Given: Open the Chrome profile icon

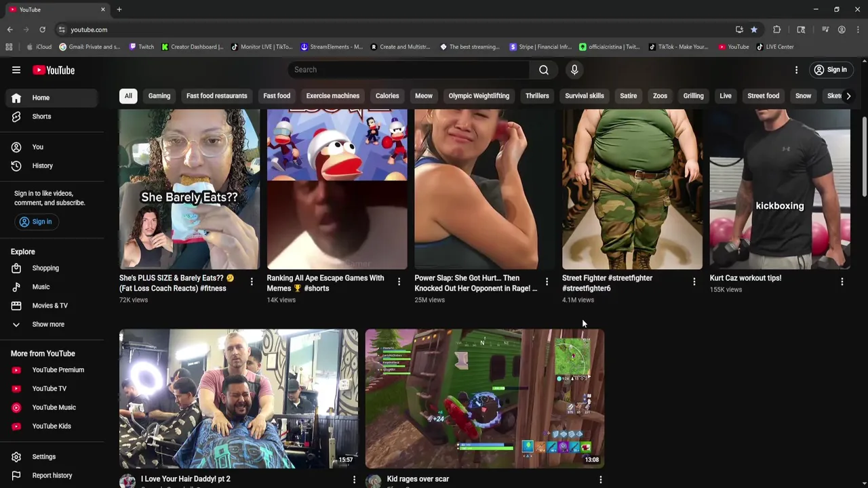Looking at the screenshot, I should (842, 30).
